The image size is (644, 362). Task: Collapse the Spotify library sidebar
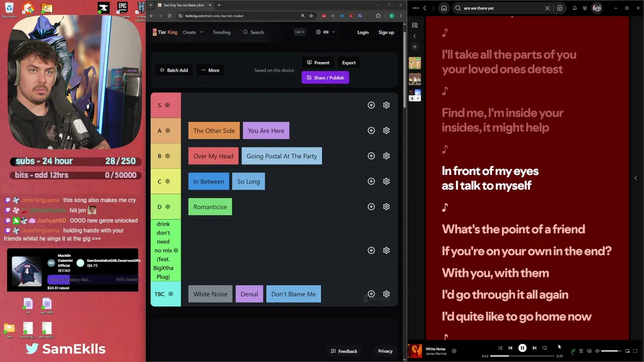click(415, 36)
